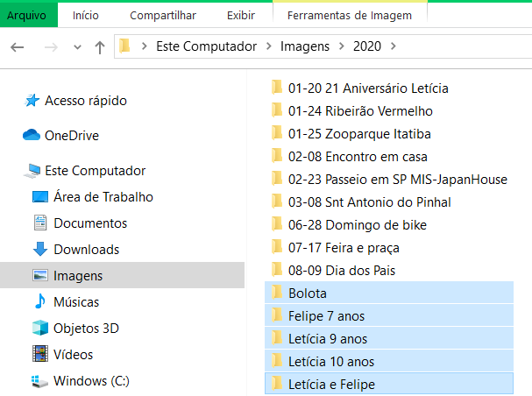Click the Vídeos film strip icon
This screenshot has width=532, height=396.
point(40,354)
